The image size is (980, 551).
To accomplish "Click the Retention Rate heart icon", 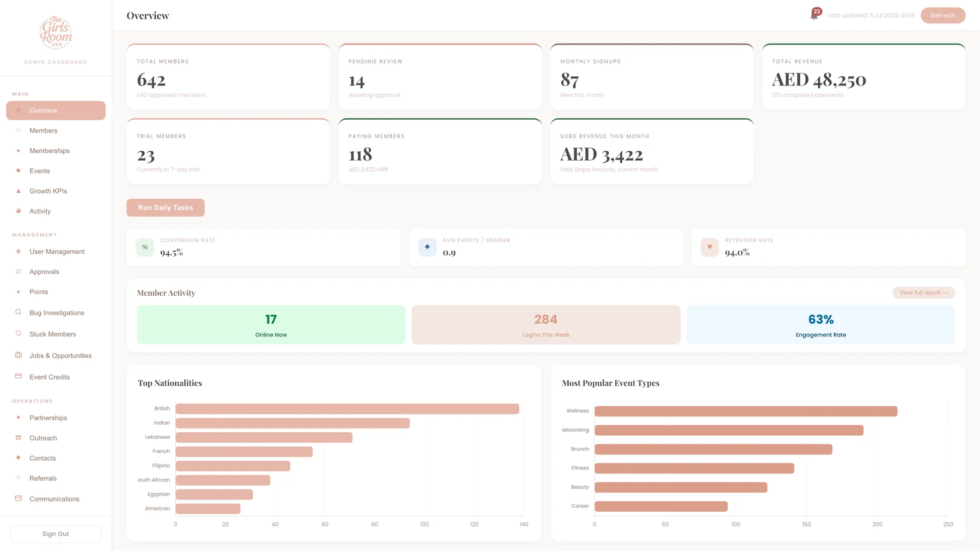I will [x=709, y=247].
